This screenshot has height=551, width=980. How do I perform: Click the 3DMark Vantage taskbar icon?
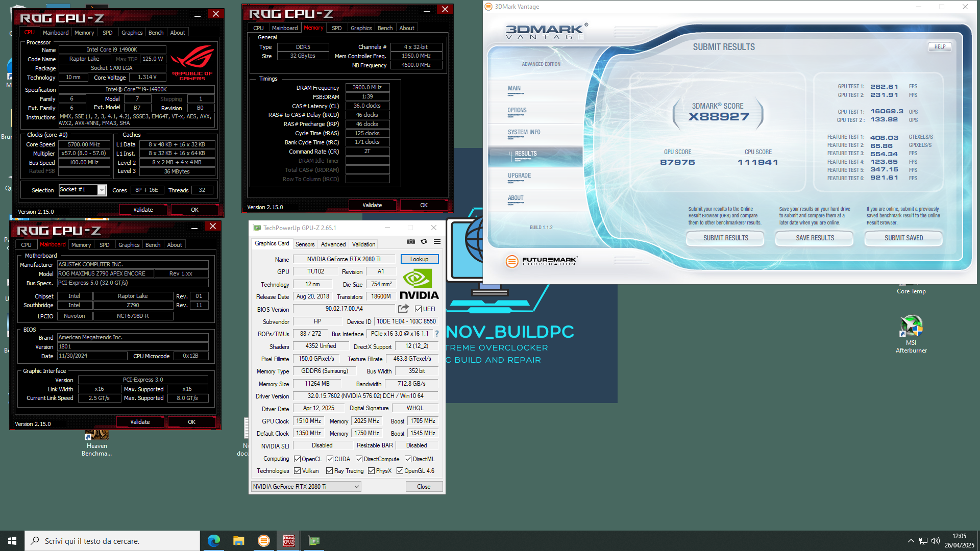[x=264, y=541]
